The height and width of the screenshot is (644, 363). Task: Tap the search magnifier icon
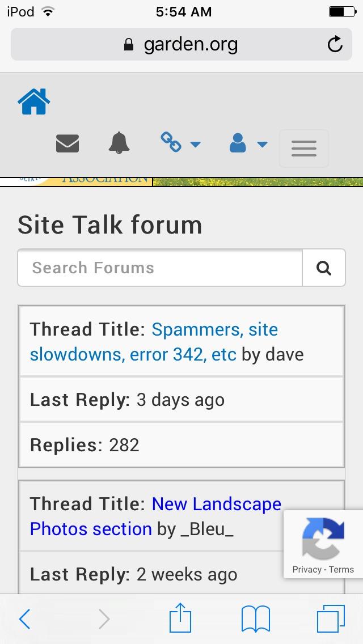pyautogui.click(x=324, y=267)
